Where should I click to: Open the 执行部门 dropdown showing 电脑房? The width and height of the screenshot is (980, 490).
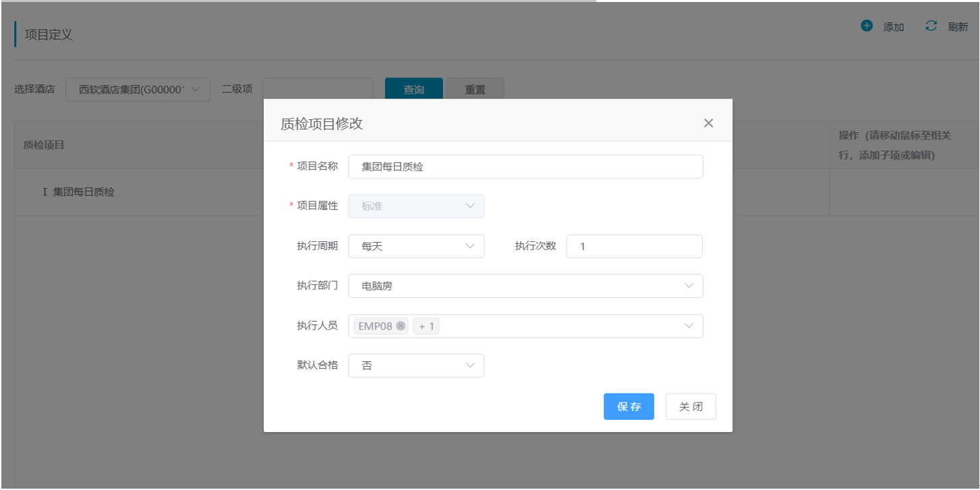pyautogui.click(x=525, y=286)
